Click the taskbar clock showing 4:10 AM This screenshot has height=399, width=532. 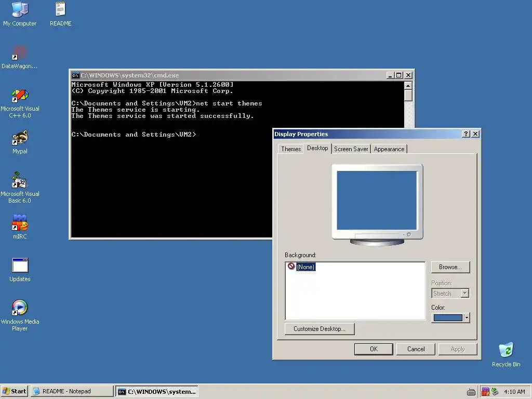coord(514,392)
